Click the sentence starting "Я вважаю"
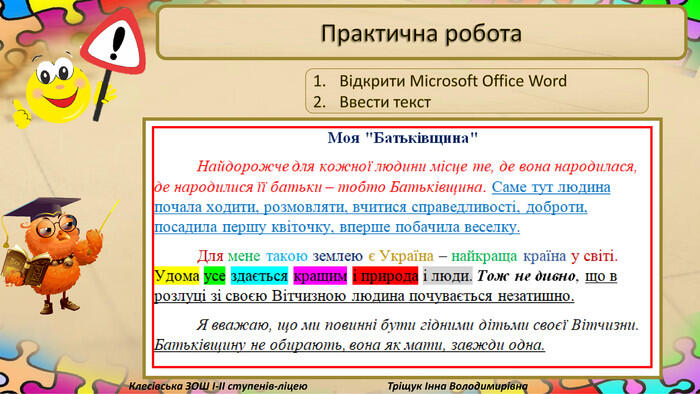This screenshot has width=700, height=394. (417, 325)
